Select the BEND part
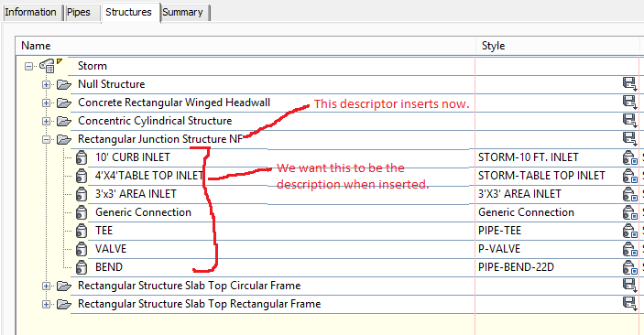The width and height of the screenshot is (644, 335). pyautogui.click(x=109, y=267)
